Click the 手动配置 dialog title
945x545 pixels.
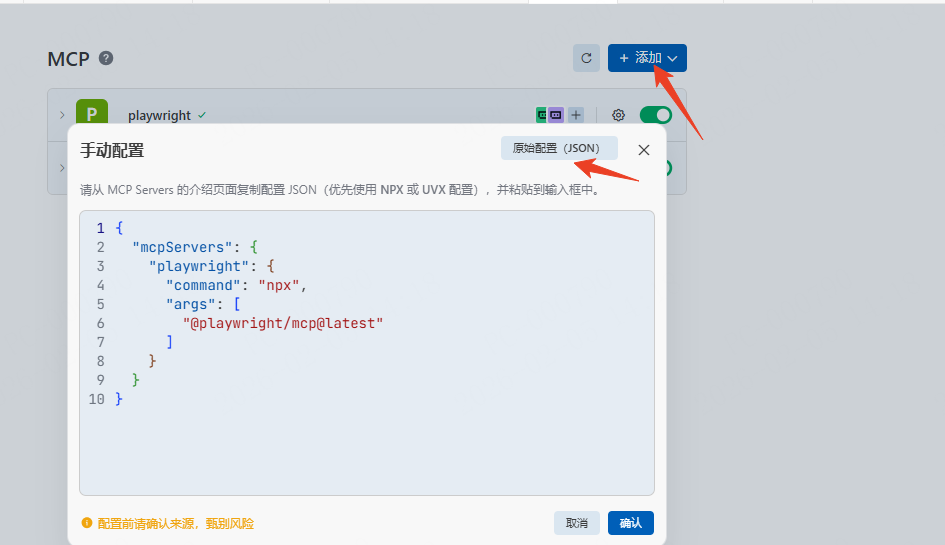[112, 150]
